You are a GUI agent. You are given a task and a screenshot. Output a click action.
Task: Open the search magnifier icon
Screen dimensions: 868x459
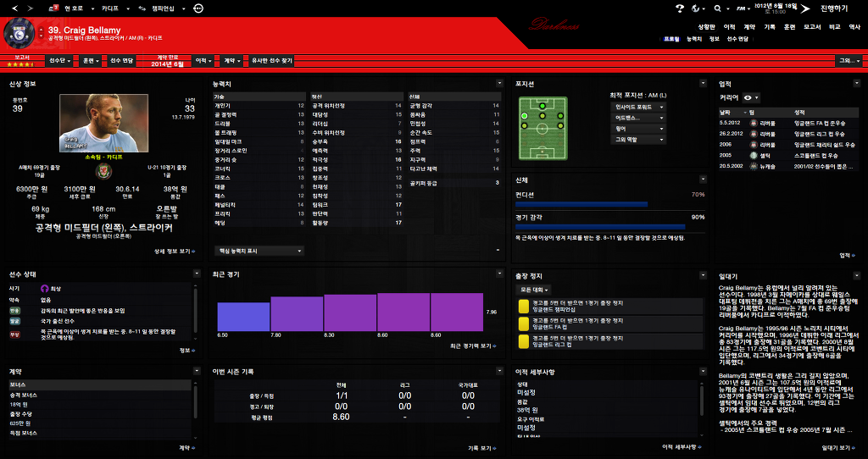718,8
